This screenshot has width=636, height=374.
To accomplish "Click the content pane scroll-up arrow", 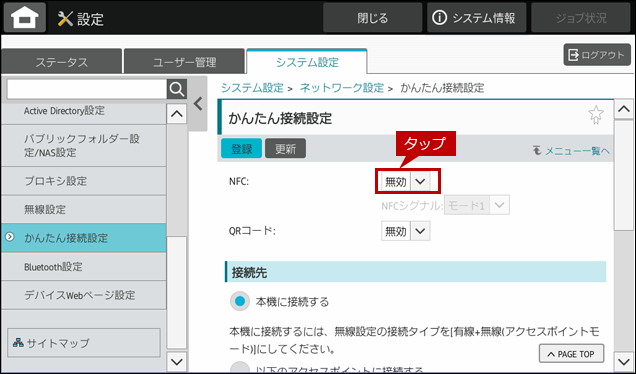I will tap(623, 109).
